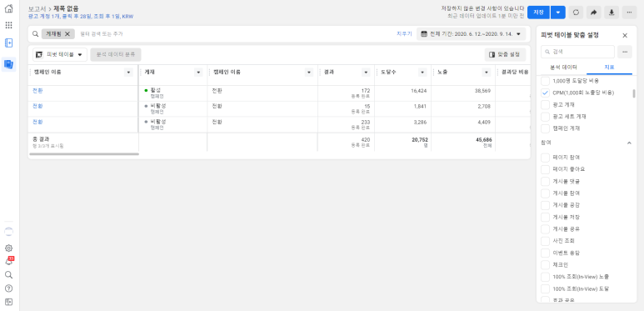The image size is (644, 311).
Task: Open the 피벗 테이블 view dropdown
Action: point(60,55)
